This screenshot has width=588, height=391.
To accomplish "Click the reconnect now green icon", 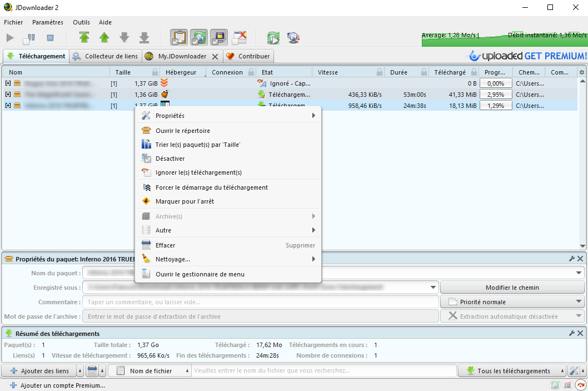I will click(273, 37).
